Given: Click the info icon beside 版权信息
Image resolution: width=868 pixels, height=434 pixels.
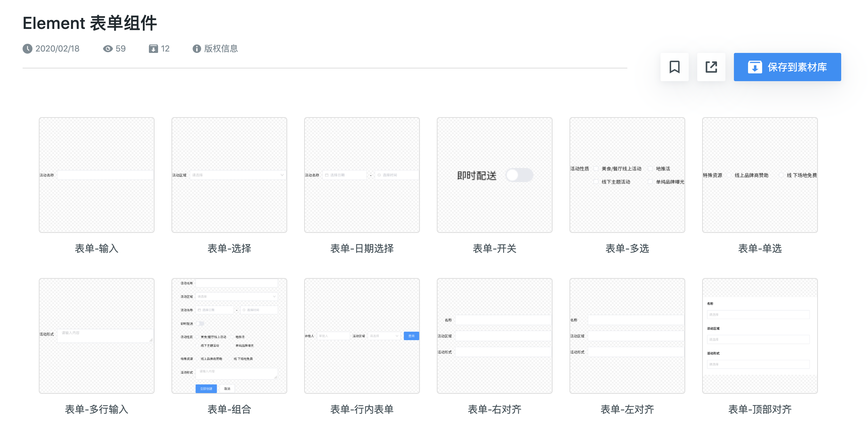Looking at the screenshot, I should pos(197,49).
